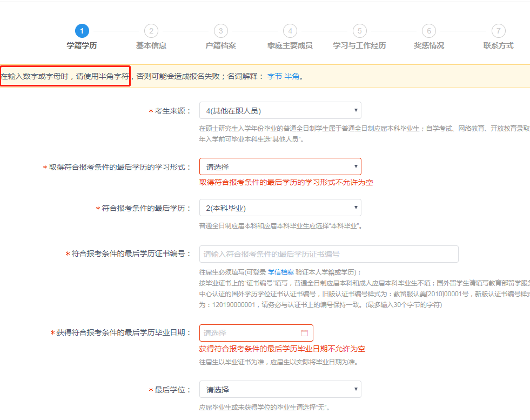Switch to the 家庭主要成员 step label

point(290,45)
